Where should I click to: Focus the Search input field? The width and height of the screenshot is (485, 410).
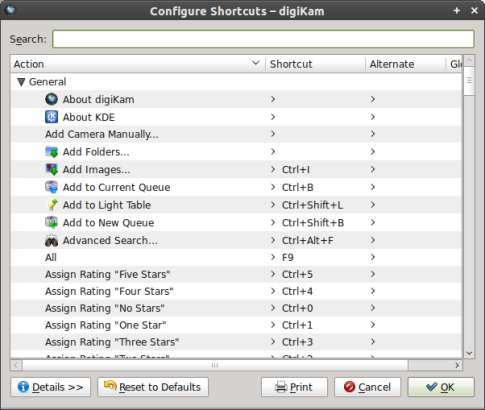(263, 39)
